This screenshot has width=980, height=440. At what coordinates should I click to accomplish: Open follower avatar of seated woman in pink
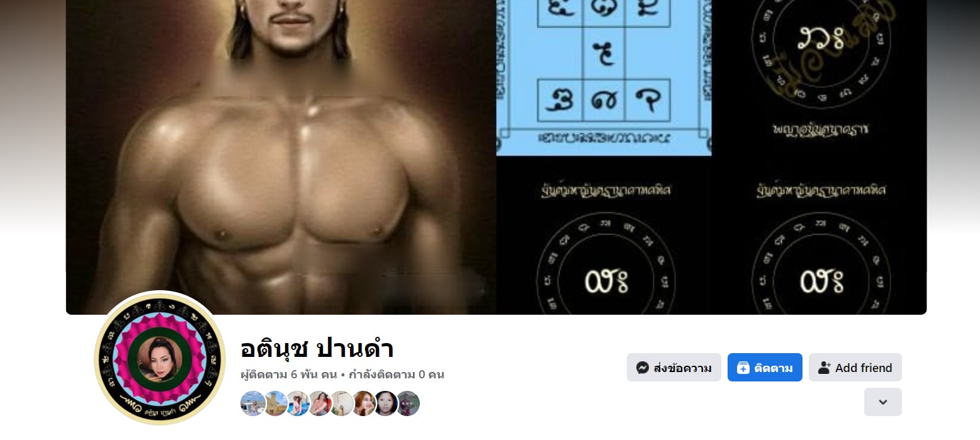pyautogui.click(x=319, y=403)
